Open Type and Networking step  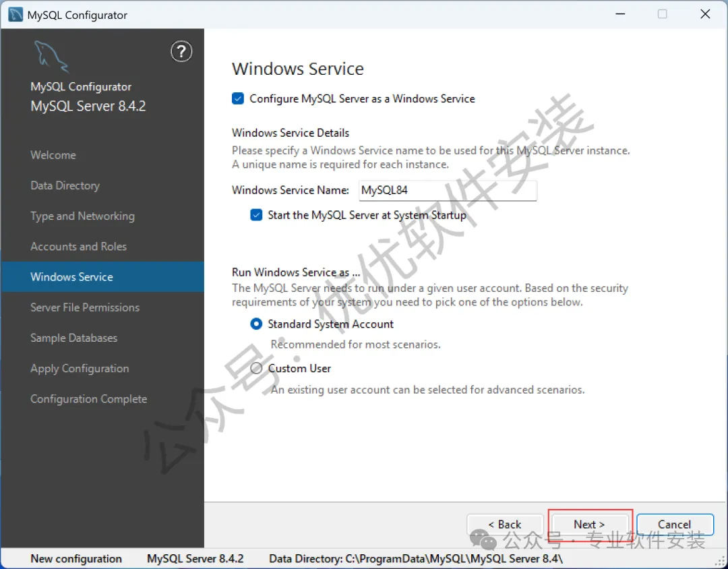pos(83,216)
